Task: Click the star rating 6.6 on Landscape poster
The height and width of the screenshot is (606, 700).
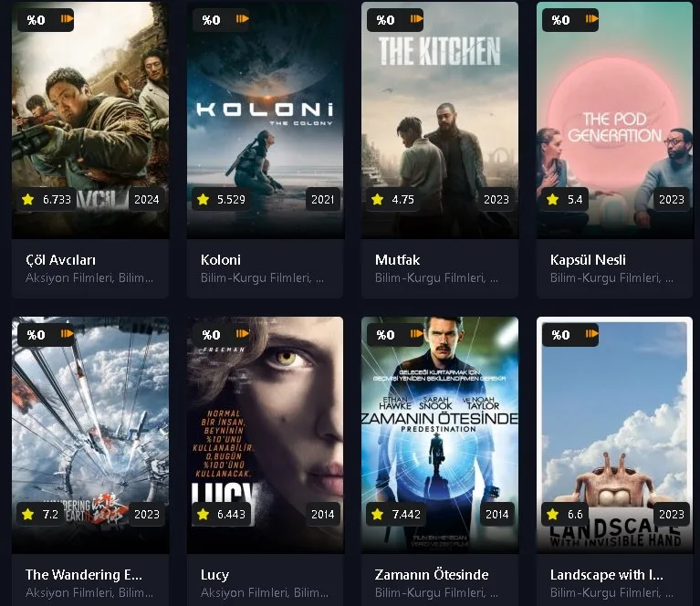Action: pyautogui.click(x=565, y=514)
